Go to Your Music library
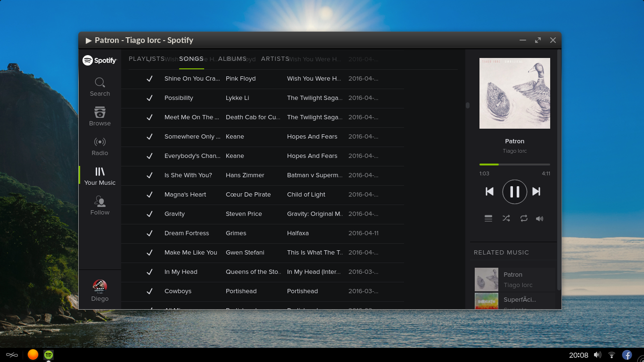This screenshot has width=644, height=362. [x=100, y=176]
